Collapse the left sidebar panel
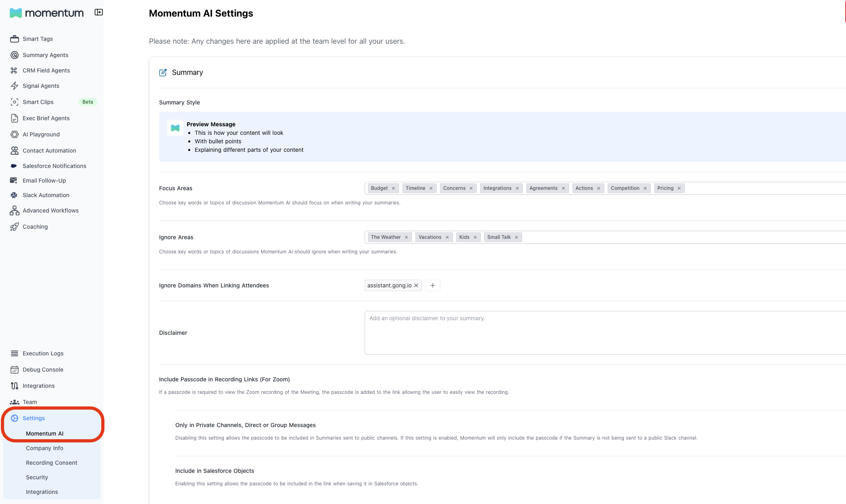The image size is (846, 504). (98, 12)
